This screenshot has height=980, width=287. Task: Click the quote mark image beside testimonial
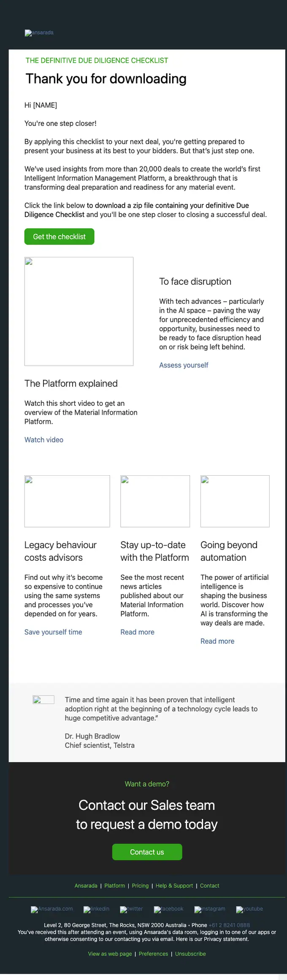coord(43,699)
